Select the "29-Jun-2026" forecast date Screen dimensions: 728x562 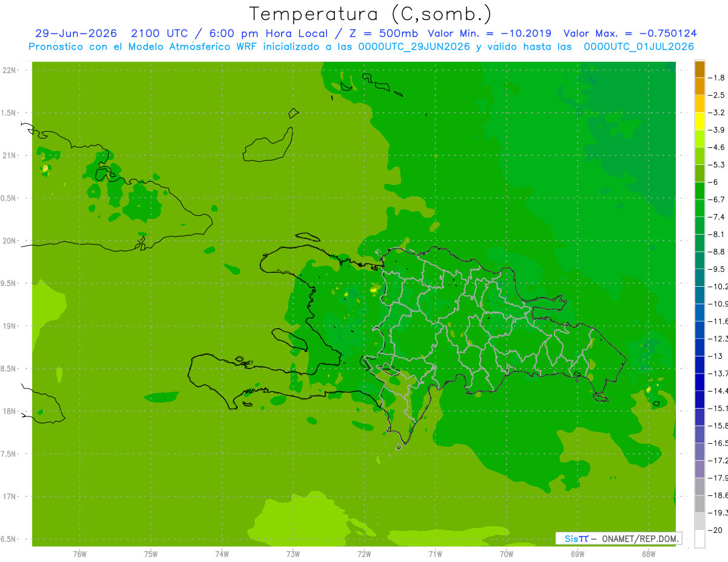(76, 33)
